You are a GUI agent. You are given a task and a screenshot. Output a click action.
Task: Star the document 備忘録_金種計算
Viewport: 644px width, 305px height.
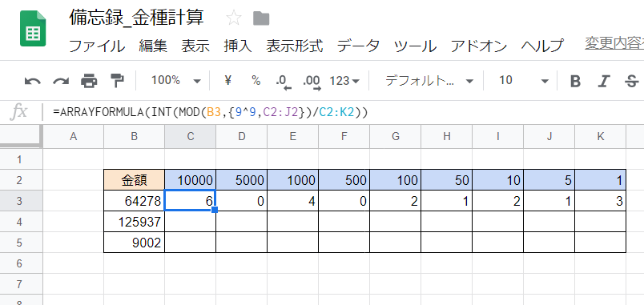pos(234,18)
